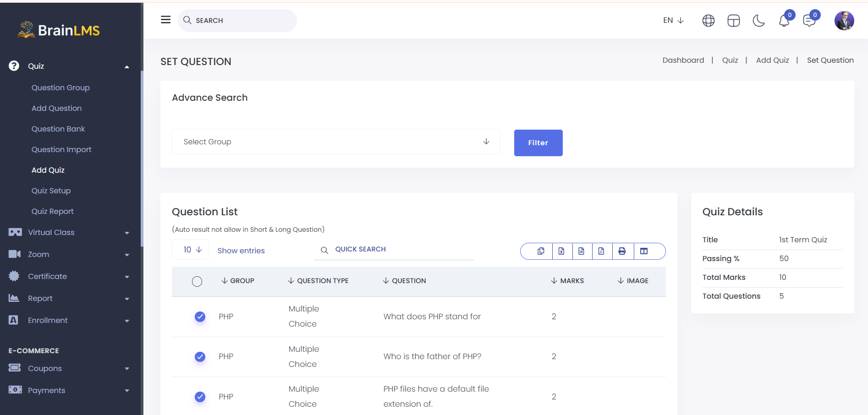
Task: Export the question list to PDF with its icon
Action: pyautogui.click(x=601, y=251)
